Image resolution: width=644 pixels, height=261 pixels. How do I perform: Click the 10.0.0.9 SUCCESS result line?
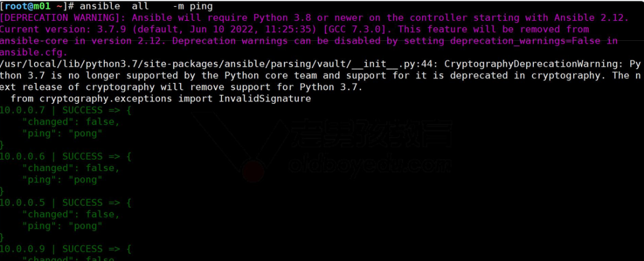(65, 248)
